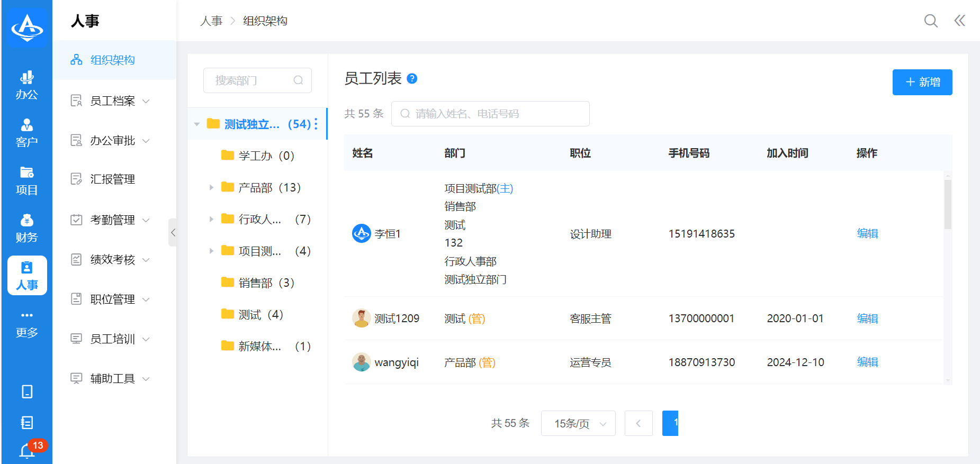Click the top-right search magnifier icon
The image size is (980, 464).
pos(930,21)
